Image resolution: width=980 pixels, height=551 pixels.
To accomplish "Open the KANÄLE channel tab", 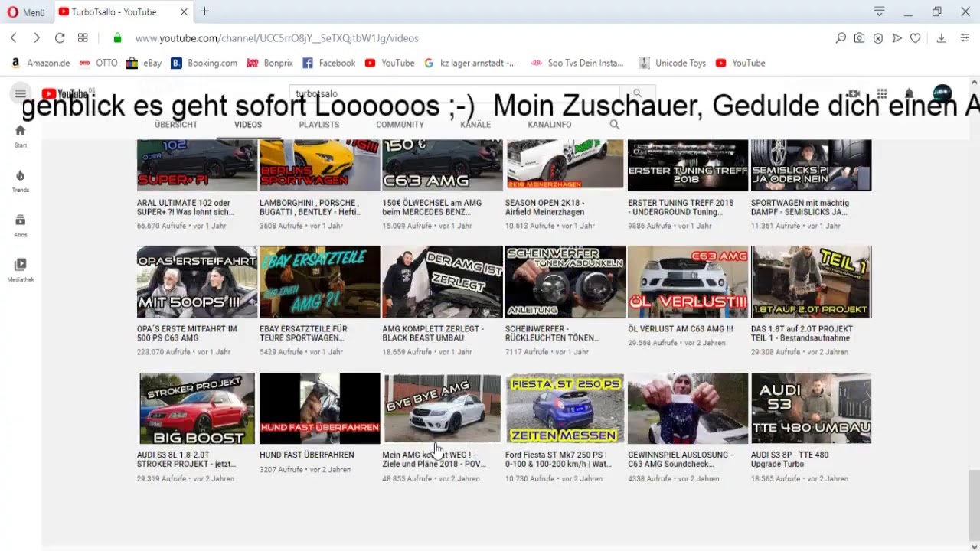I will (475, 124).
